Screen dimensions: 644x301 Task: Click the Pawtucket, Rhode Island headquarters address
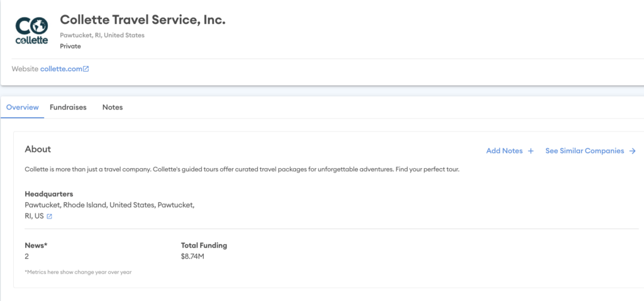[109, 210]
